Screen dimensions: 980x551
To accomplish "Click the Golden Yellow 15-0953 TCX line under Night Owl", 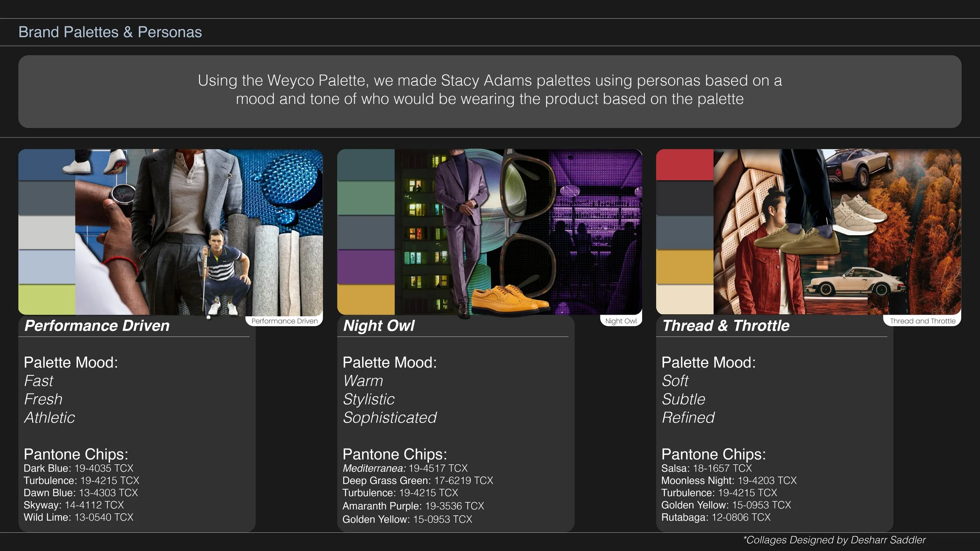I will [407, 519].
